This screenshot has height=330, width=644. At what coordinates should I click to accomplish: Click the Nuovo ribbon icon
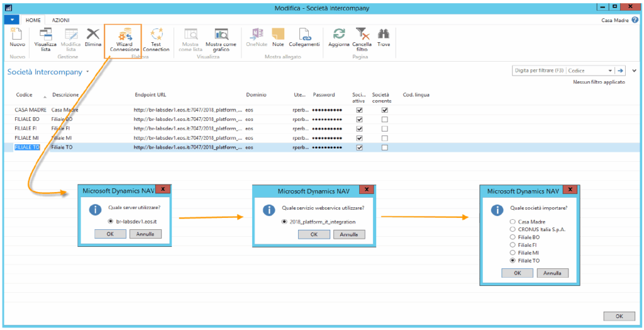[17, 35]
